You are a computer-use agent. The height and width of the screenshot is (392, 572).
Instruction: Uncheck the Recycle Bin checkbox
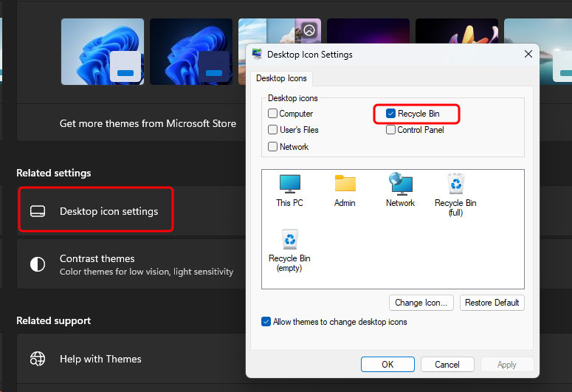tap(390, 114)
